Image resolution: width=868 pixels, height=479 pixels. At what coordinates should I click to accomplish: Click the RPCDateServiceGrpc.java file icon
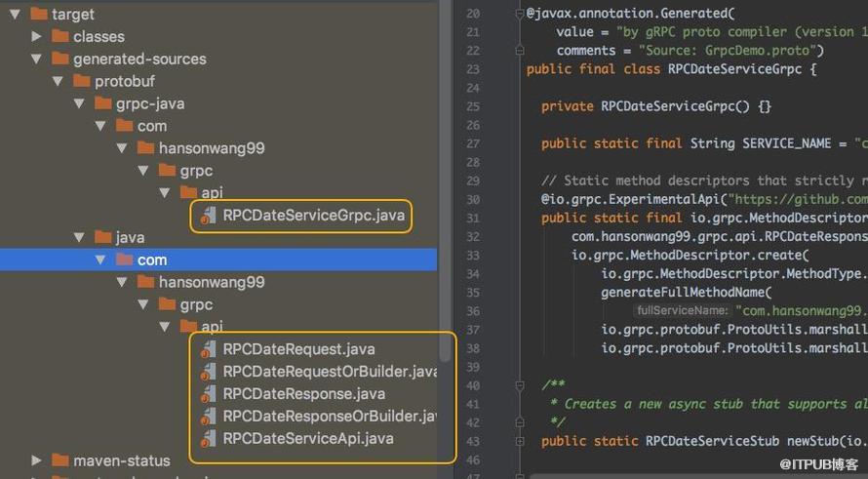click(208, 216)
